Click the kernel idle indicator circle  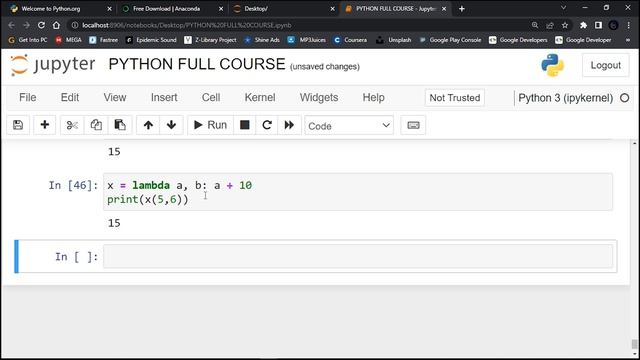click(624, 98)
